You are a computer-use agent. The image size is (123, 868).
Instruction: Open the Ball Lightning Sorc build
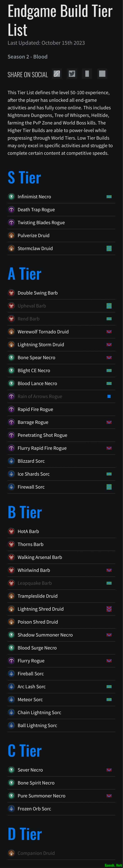(37, 725)
